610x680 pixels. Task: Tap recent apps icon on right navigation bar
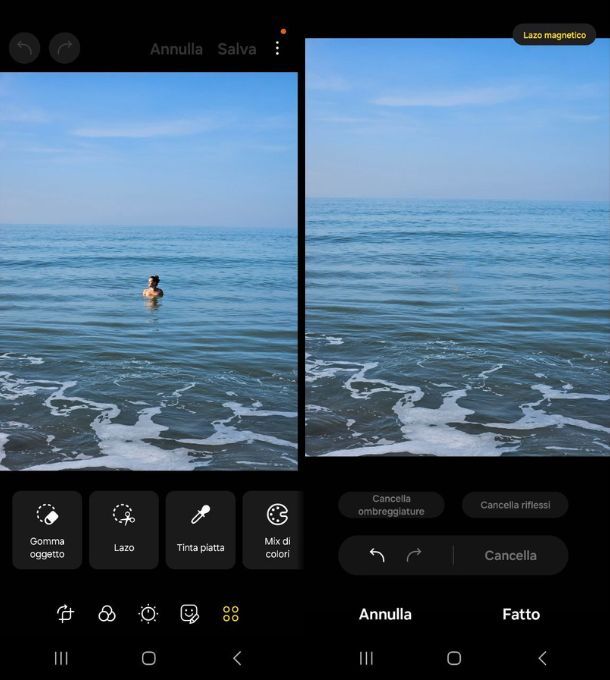point(366,658)
